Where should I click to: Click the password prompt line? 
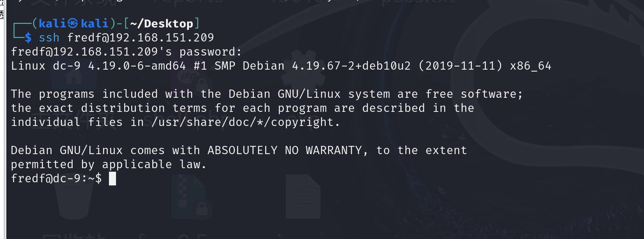(x=126, y=52)
